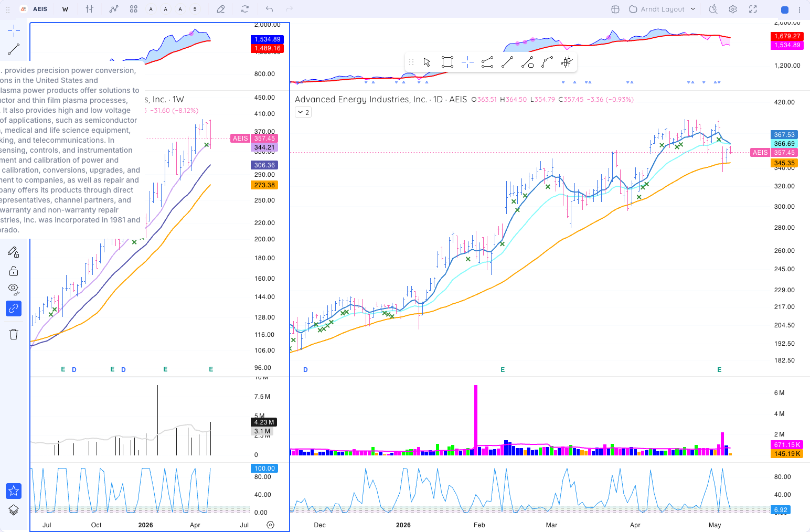Change the W weekly interval
The width and height of the screenshot is (810, 532).
click(x=65, y=9)
